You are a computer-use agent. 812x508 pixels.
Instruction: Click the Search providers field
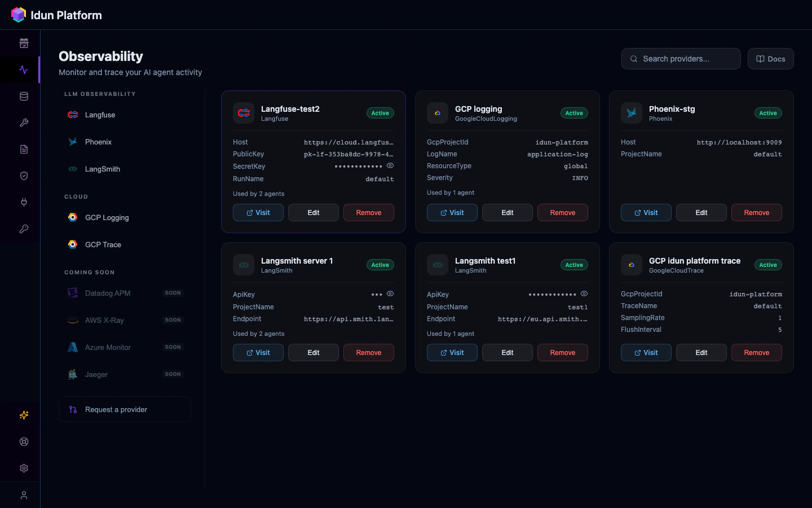pyautogui.click(x=681, y=59)
